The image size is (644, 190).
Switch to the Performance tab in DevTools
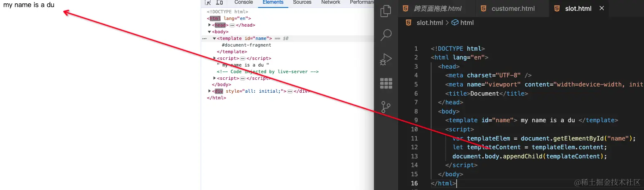[362, 2]
